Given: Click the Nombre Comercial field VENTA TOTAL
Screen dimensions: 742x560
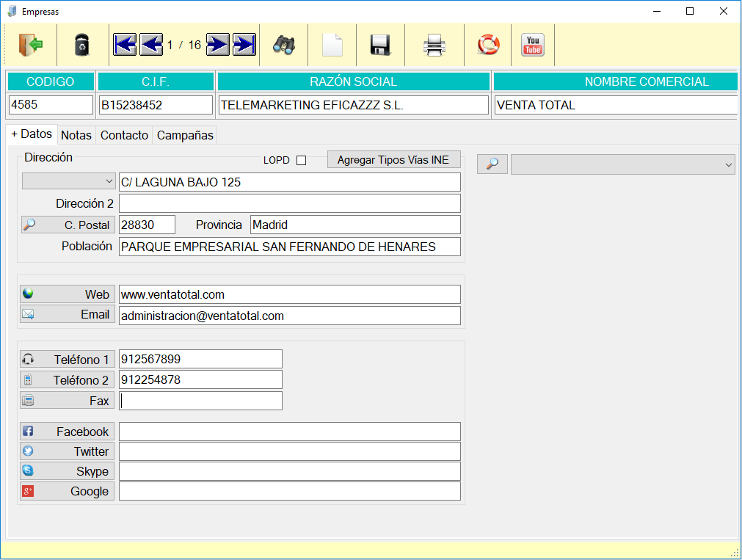Looking at the screenshot, I should [x=616, y=105].
